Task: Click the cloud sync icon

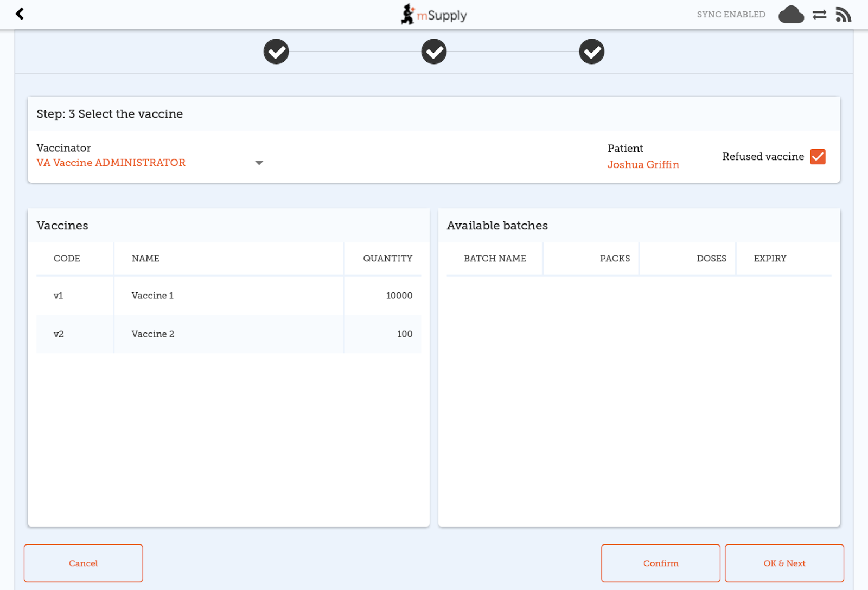Action: click(x=791, y=15)
